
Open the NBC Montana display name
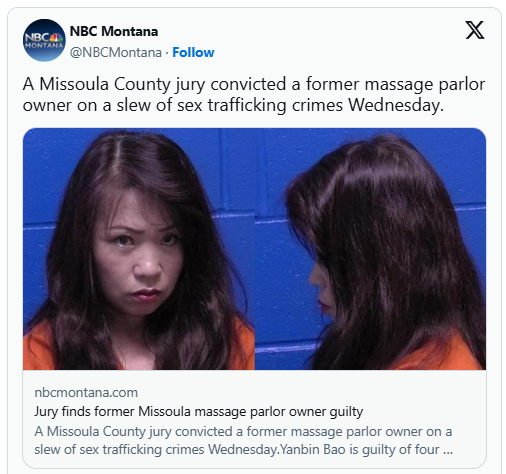click(x=114, y=31)
